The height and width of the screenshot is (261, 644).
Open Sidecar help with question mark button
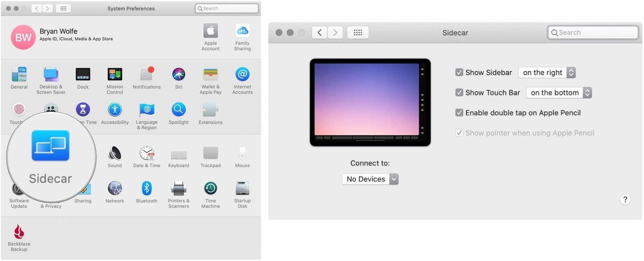tap(625, 199)
